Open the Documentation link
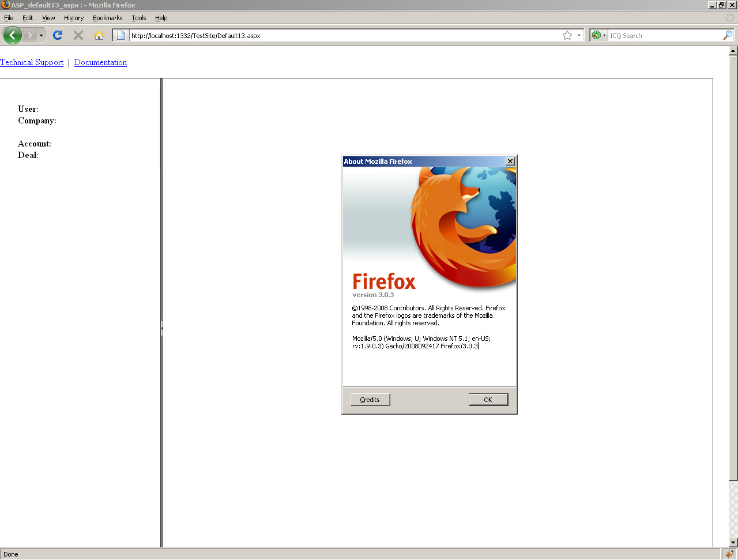Image resolution: width=738 pixels, height=560 pixels. [100, 62]
